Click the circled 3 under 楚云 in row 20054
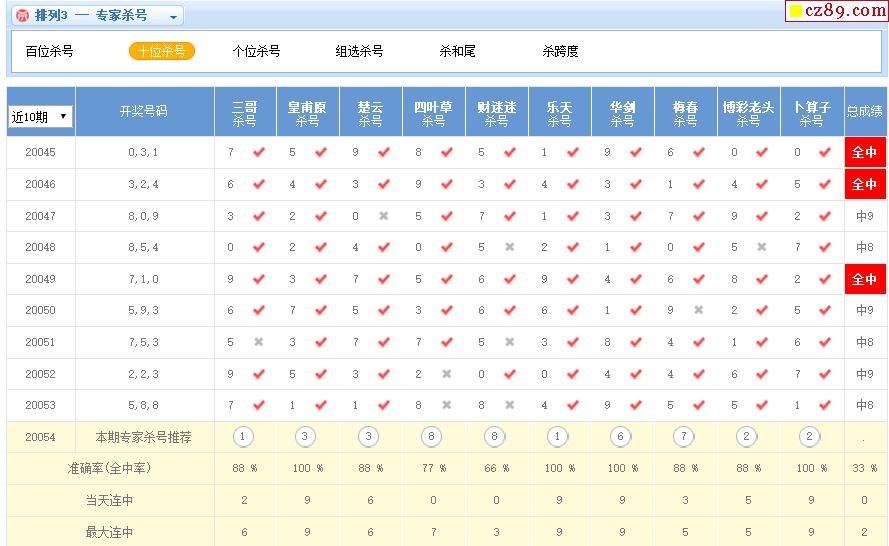Screen dimensions: 889x546 pyautogui.click(x=369, y=437)
